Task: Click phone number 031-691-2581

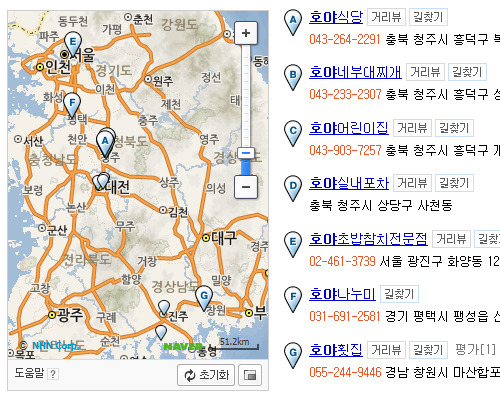Action: click(x=345, y=316)
